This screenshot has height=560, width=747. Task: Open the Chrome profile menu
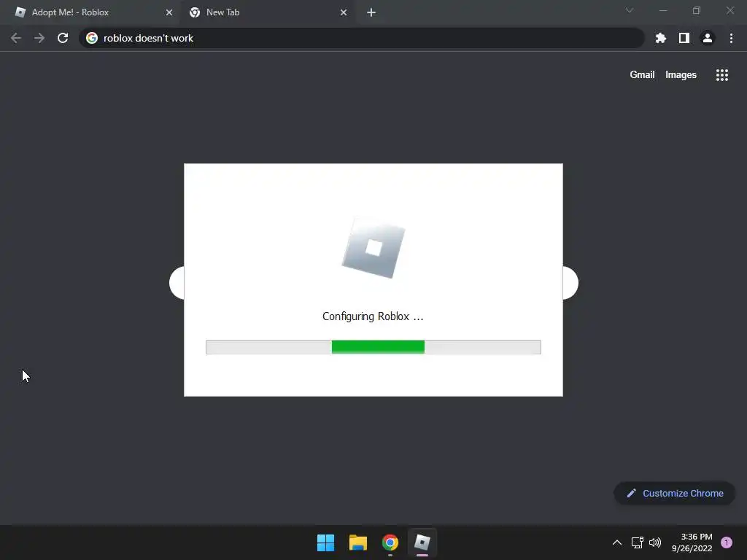(x=708, y=38)
